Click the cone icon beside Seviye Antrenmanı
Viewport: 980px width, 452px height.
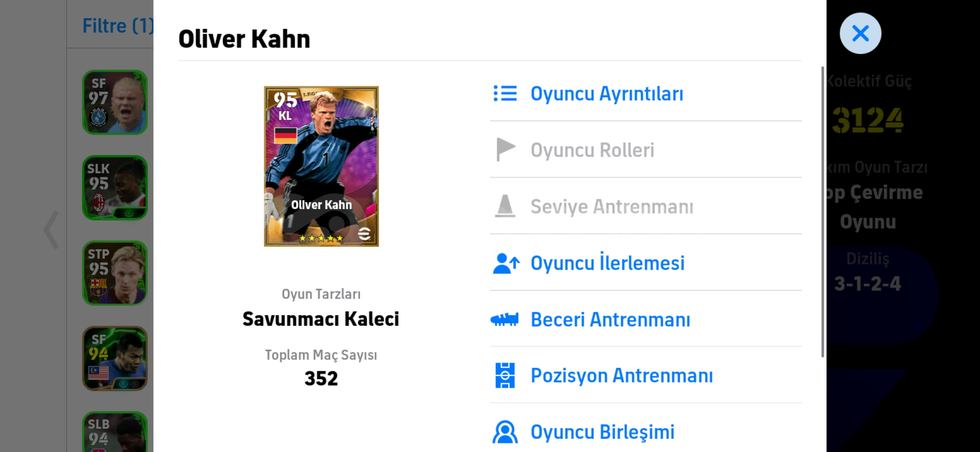pos(505,206)
